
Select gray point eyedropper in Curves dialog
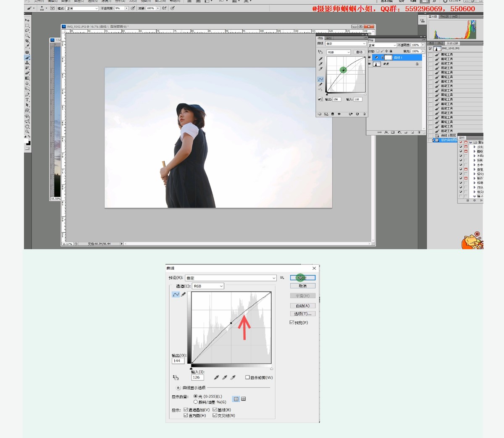coord(225,378)
